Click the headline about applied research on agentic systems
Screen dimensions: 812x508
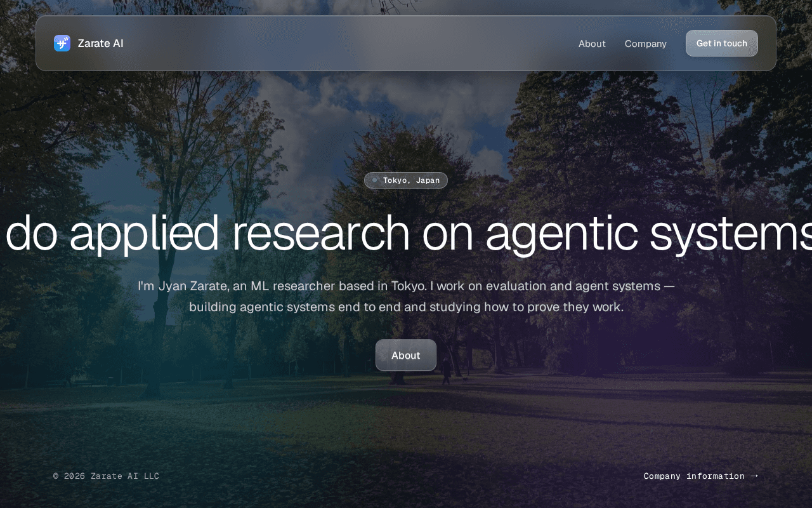[406, 233]
